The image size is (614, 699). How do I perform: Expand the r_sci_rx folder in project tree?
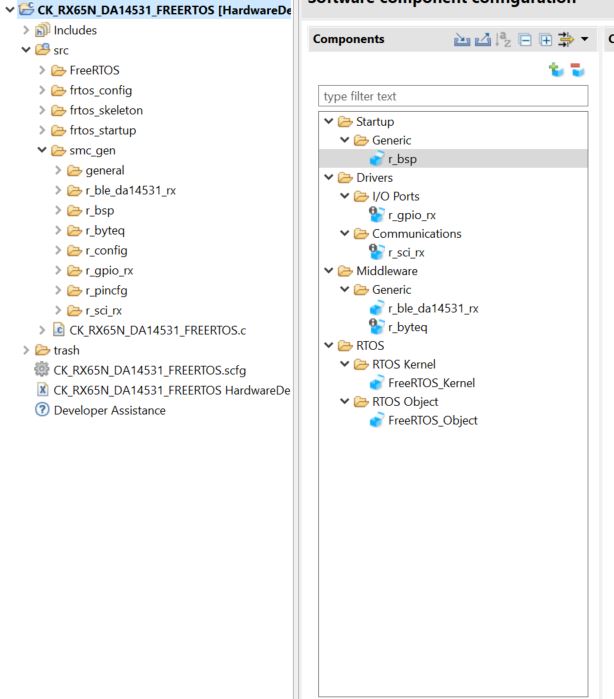[58, 310]
